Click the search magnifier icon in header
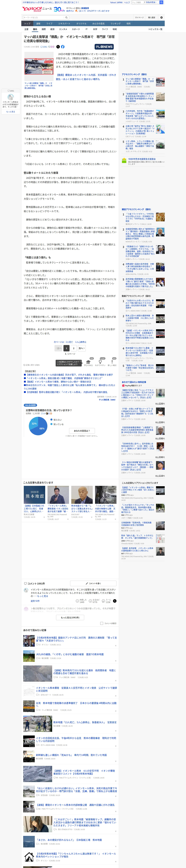 click(66, 18)
